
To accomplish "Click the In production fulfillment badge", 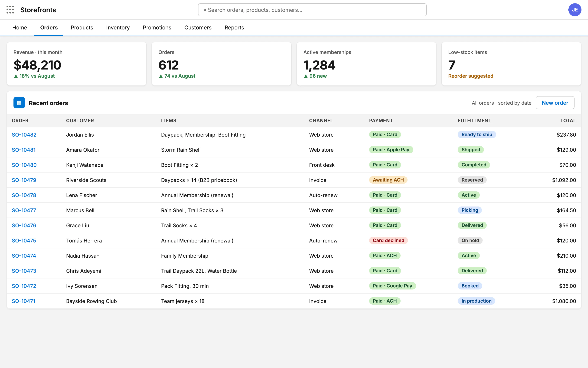I will 476,301.
